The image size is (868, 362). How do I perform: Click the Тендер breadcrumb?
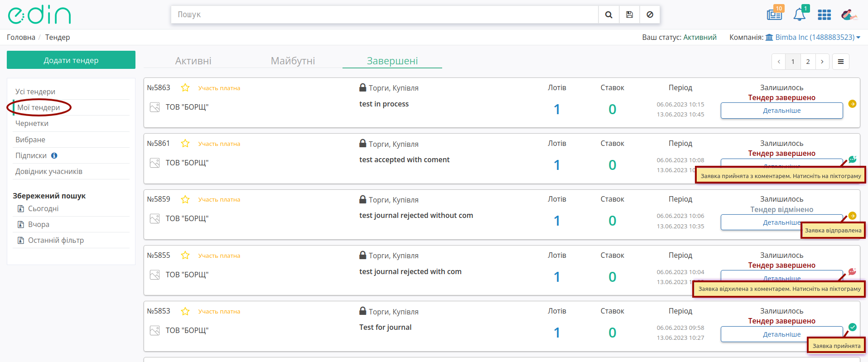click(58, 37)
